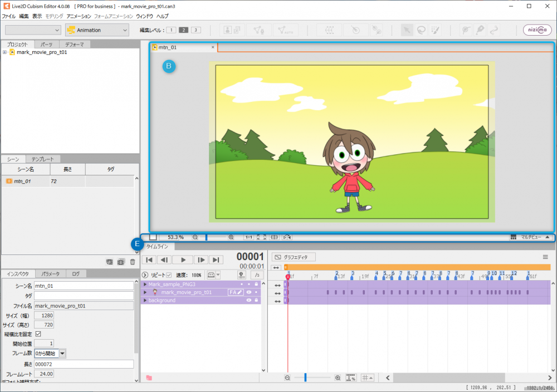Open the アニメーション menu

(x=79, y=16)
